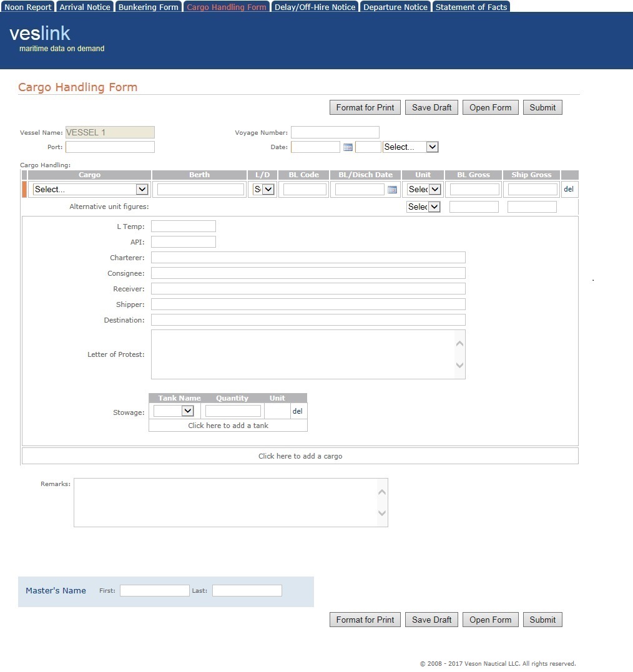Switch to the Delay/Off-Hire Notice tab
The image size is (633, 672).
tap(315, 6)
